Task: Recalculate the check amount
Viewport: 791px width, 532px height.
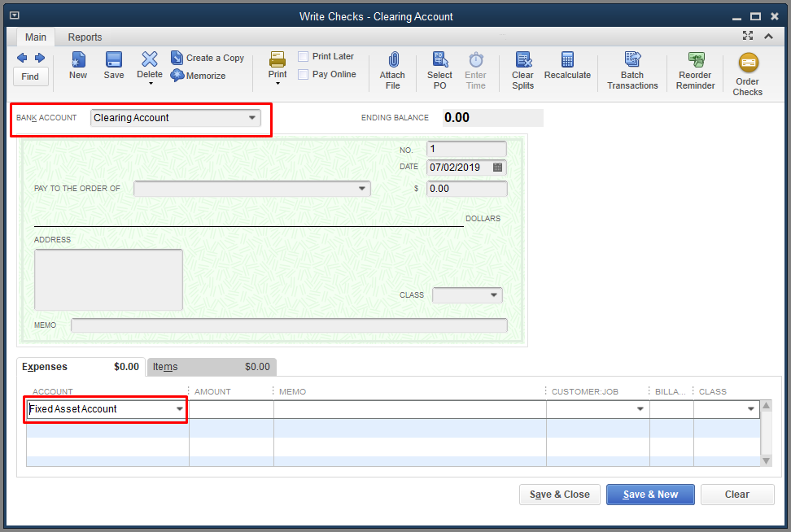Action: point(567,66)
